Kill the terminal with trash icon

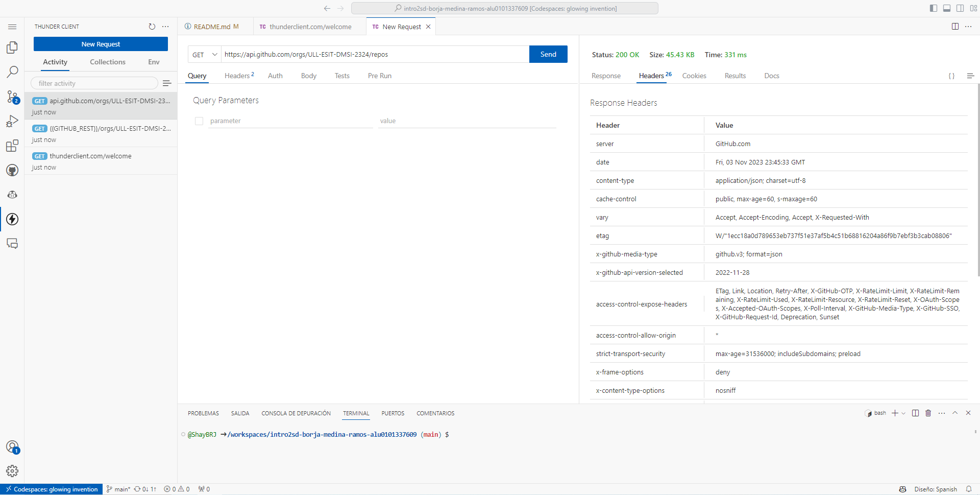coord(928,413)
